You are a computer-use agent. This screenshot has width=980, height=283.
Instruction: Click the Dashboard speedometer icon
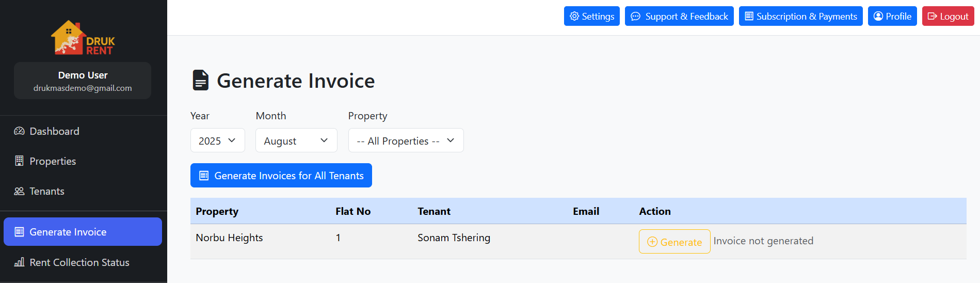click(19, 131)
